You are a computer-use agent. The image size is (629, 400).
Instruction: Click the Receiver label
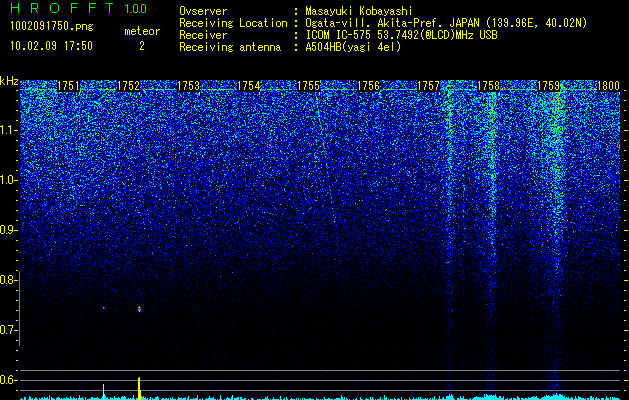pyautogui.click(x=203, y=35)
